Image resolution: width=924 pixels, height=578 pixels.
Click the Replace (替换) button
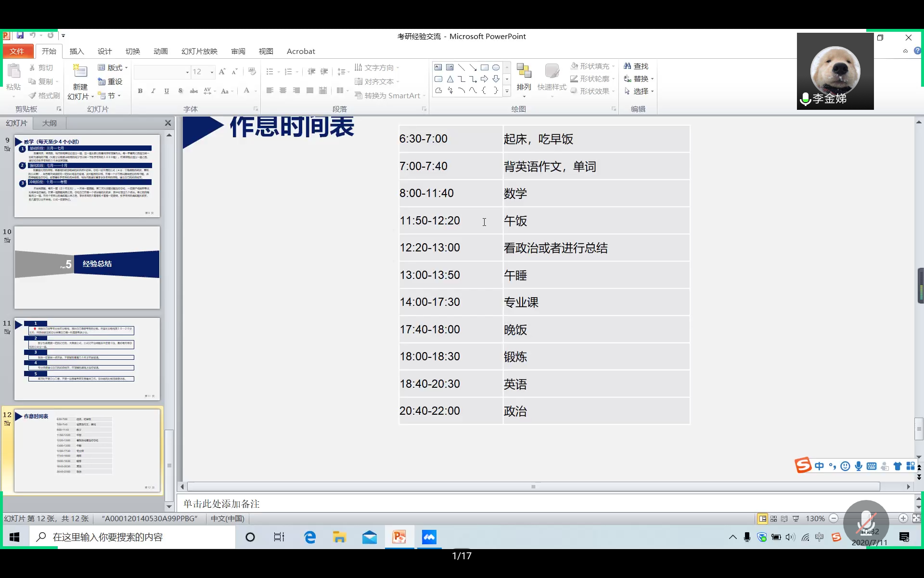[639, 79]
